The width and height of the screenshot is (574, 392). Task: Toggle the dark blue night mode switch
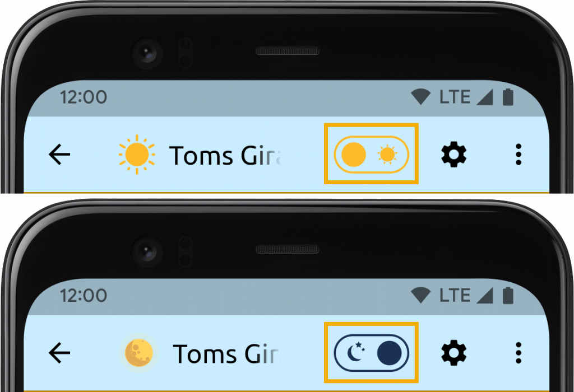pyautogui.click(x=371, y=353)
